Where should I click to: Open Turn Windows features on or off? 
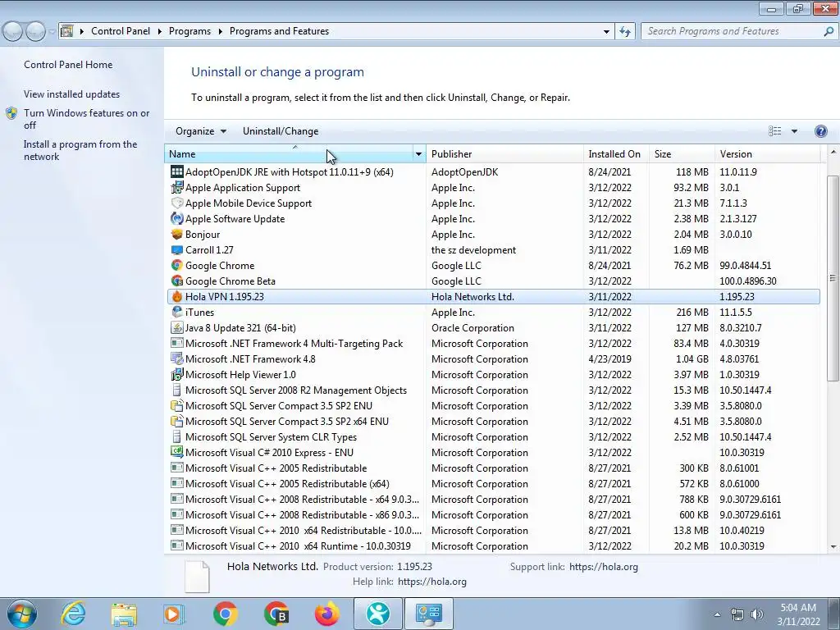(86, 119)
